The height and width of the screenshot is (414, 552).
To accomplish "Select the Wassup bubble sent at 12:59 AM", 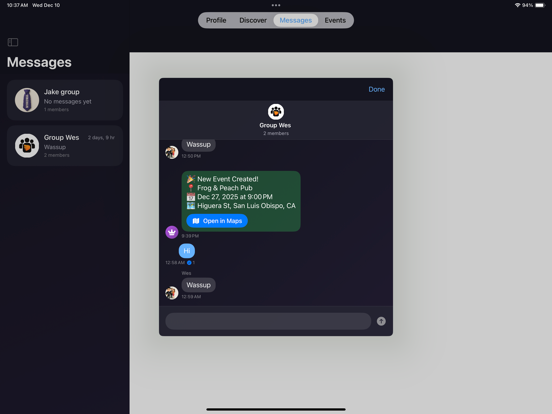I will pos(199,285).
